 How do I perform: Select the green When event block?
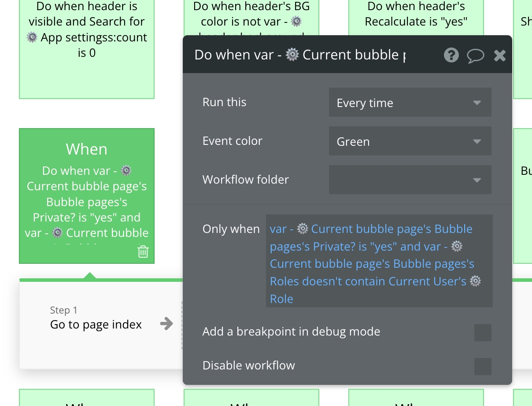tap(87, 196)
